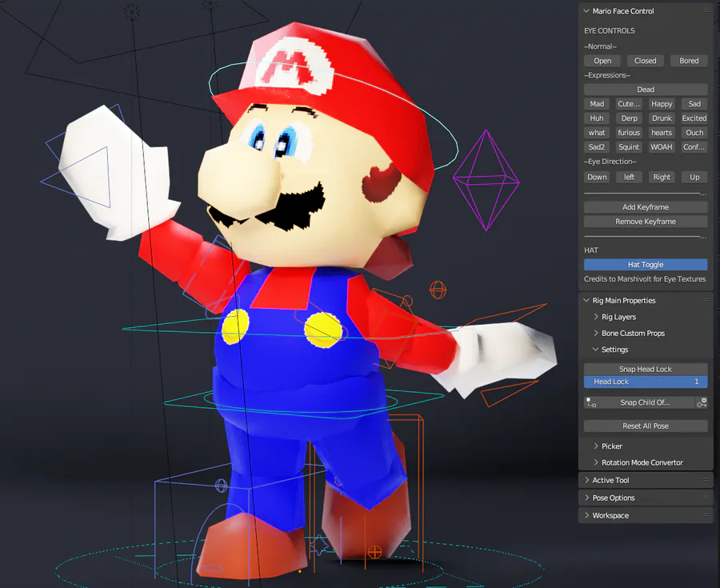Apply the Dead eye expression
Image resolution: width=720 pixels, height=588 pixels.
click(x=645, y=90)
